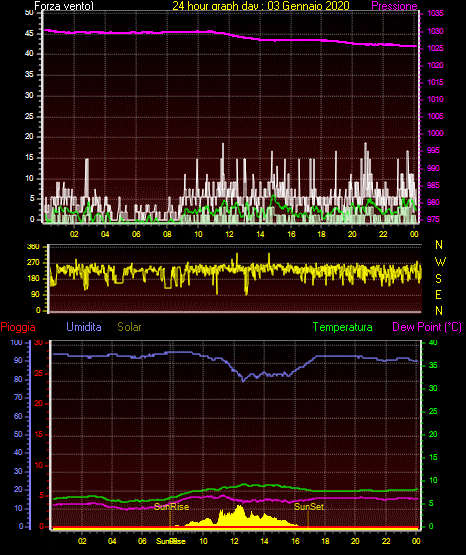
Task: Click hour label 12 under the wind chart
Action: tap(229, 234)
